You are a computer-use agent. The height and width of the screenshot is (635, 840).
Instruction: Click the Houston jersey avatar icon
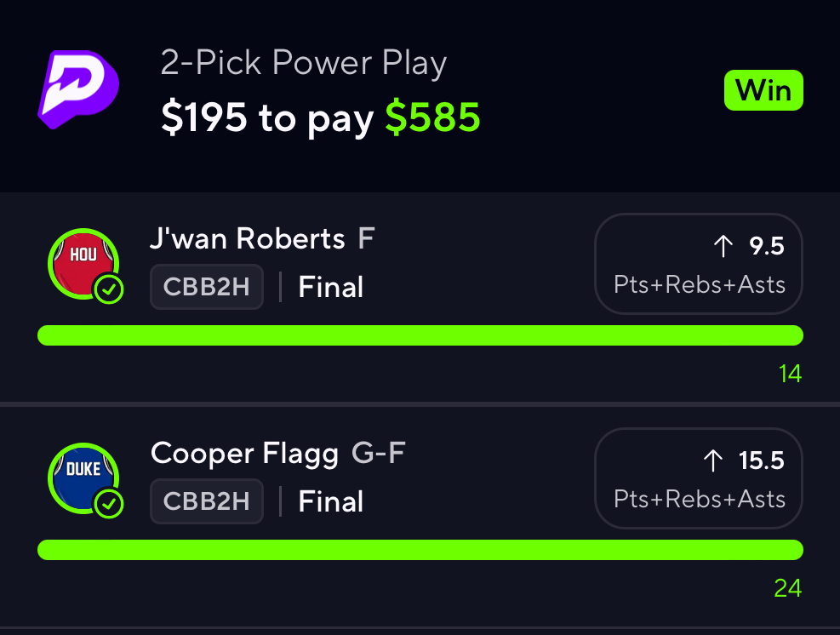pyautogui.click(x=83, y=262)
